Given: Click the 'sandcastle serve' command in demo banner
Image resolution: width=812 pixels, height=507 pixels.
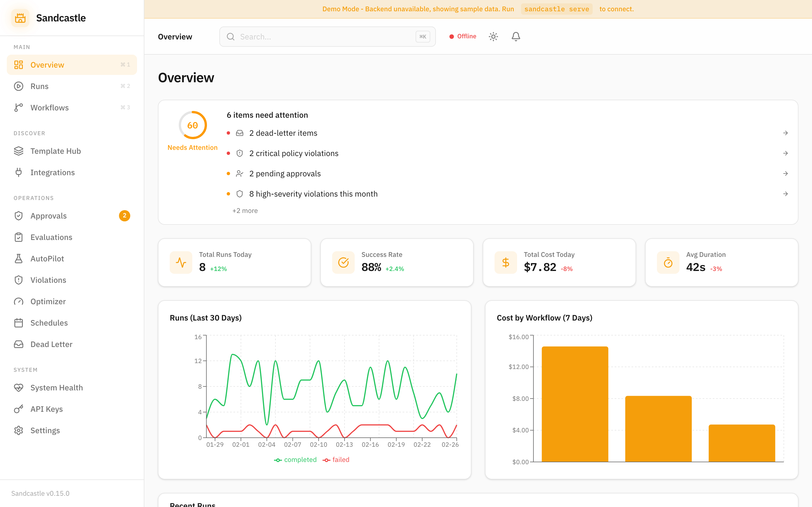Looking at the screenshot, I should coord(556,9).
